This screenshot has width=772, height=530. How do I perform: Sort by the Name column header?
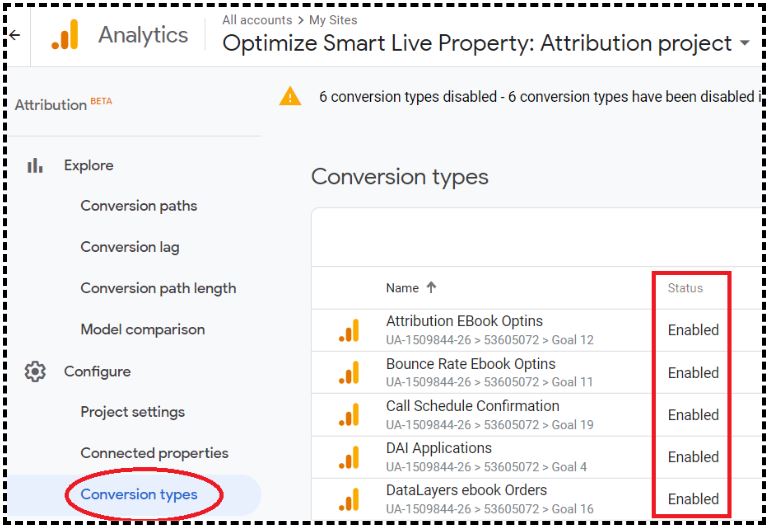pyautogui.click(x=402, y=288)
